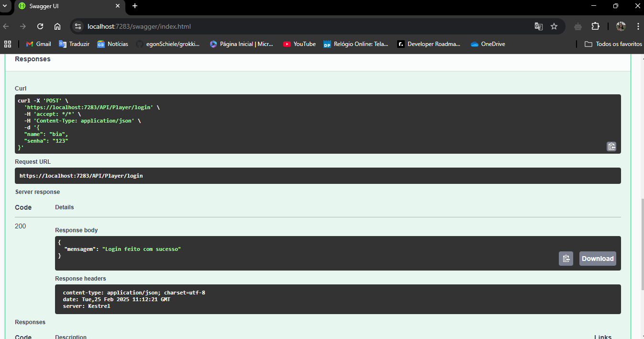Viewport: 644px width, 339px height.
Task: Click the date response header line
Action: coord(117,299)
